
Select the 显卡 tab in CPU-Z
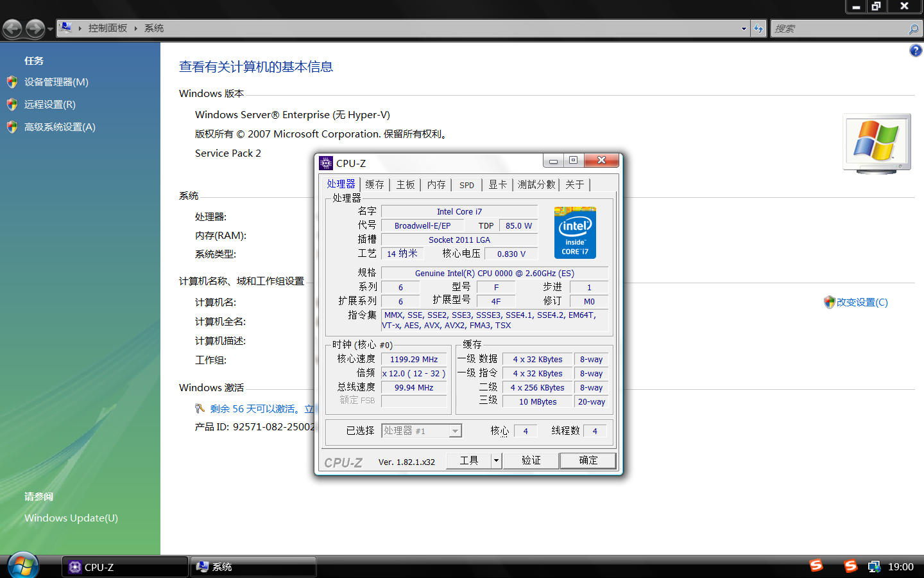[x=498, y=185]
